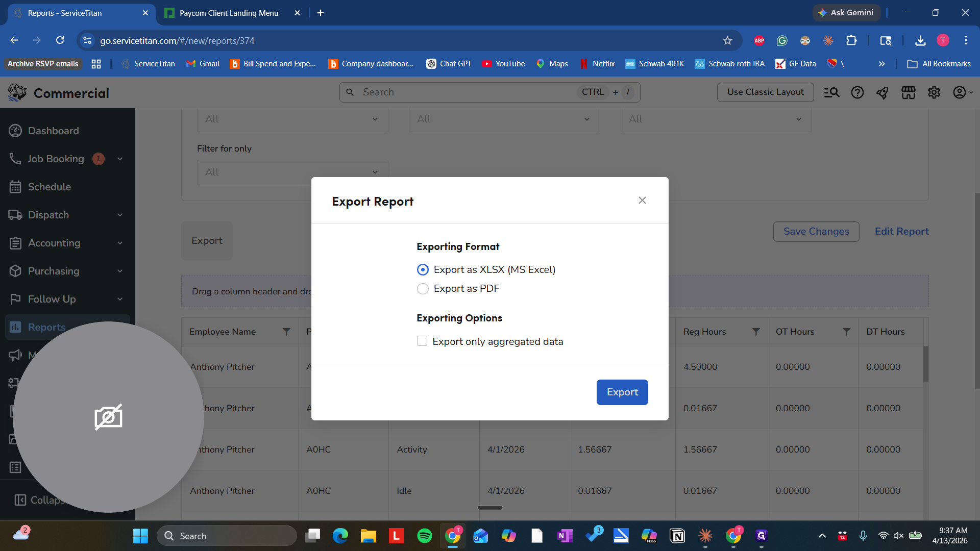Open Spotify from the taskbar
This screenshot has width=980, height=551.
(x=424, y=536)
